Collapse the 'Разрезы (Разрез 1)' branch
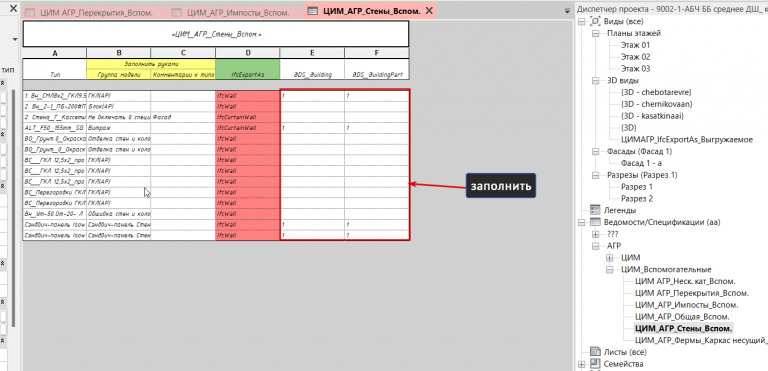The height and width of the screenshot is (371, 768). pos(596,175)
